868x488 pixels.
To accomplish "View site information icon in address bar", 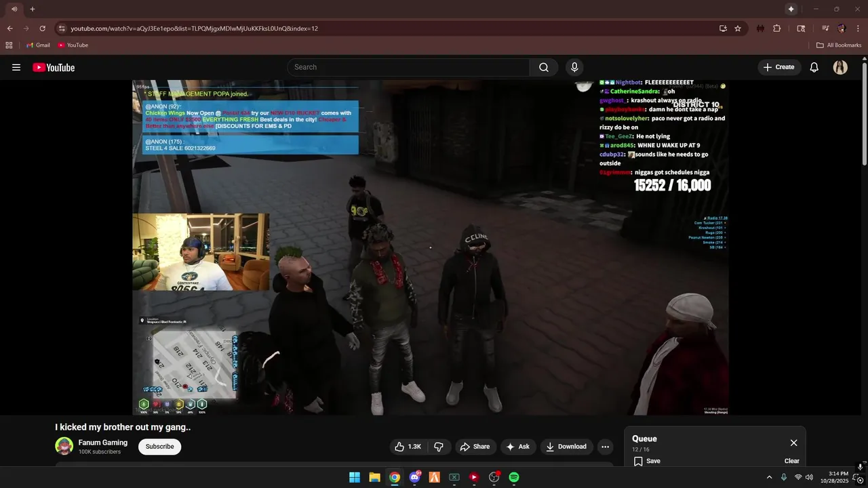I will point(62,28).
